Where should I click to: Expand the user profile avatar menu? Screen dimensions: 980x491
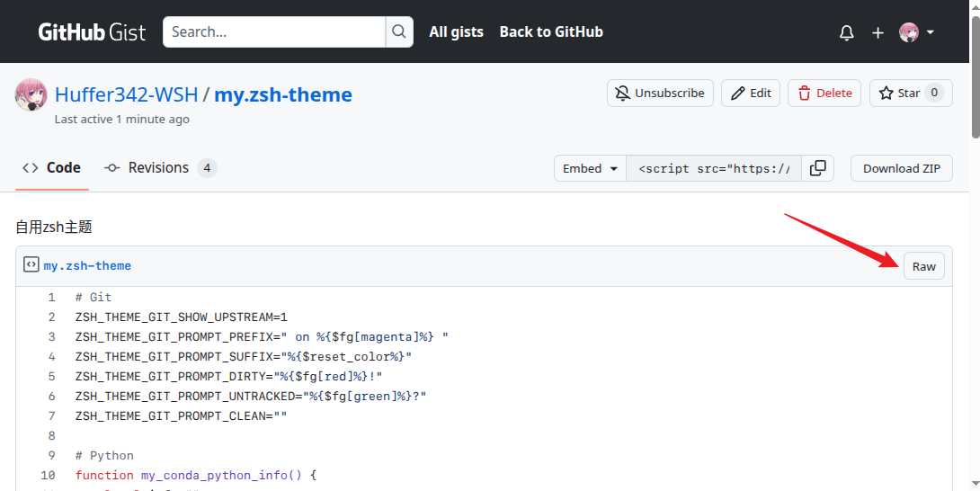916,32
